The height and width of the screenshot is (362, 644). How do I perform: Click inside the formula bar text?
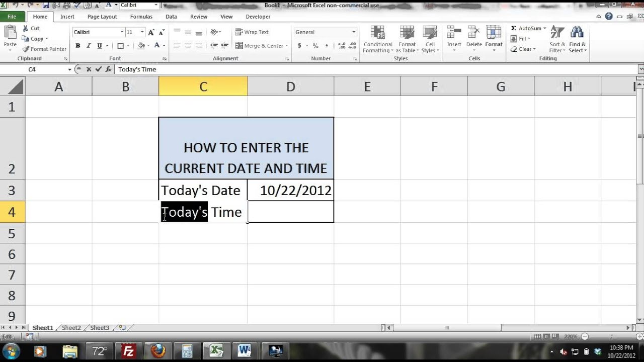[x=137, y=69]
